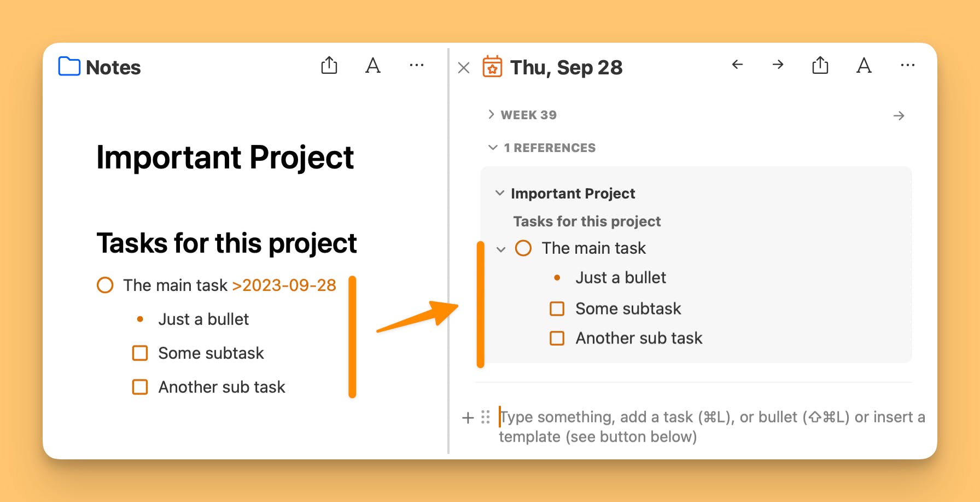The width and height of the screenshot is (980, 502).
Task: Go to previous day with left arrow
Action: [737, 65]
